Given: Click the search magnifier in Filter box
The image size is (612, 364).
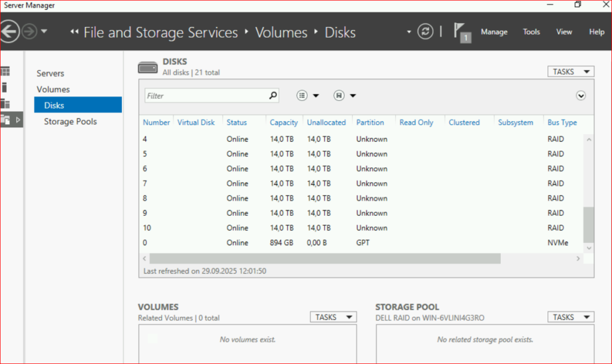Looking at the screenshot, I should pyautogui.click(x=273, y=95).
